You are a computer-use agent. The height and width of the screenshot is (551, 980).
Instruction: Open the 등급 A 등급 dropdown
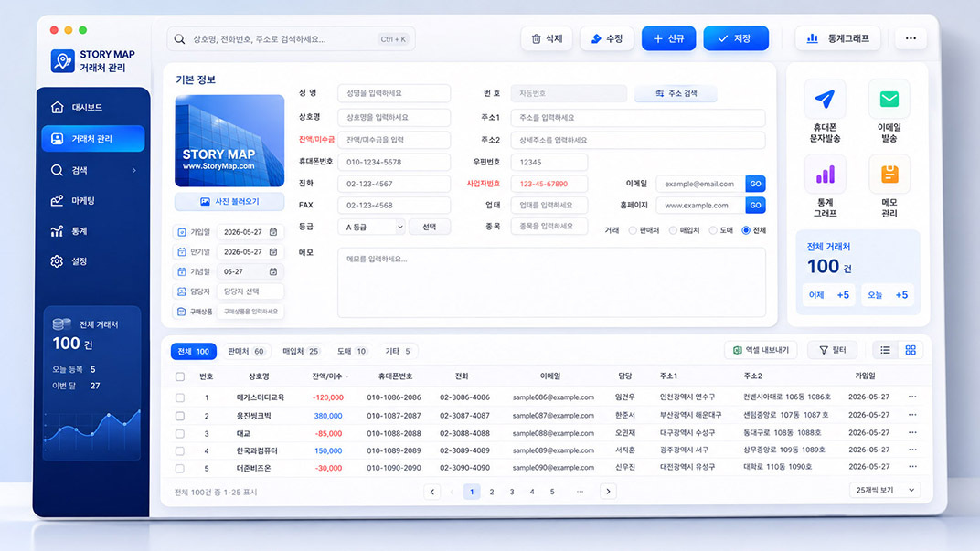tap(372, 227)
